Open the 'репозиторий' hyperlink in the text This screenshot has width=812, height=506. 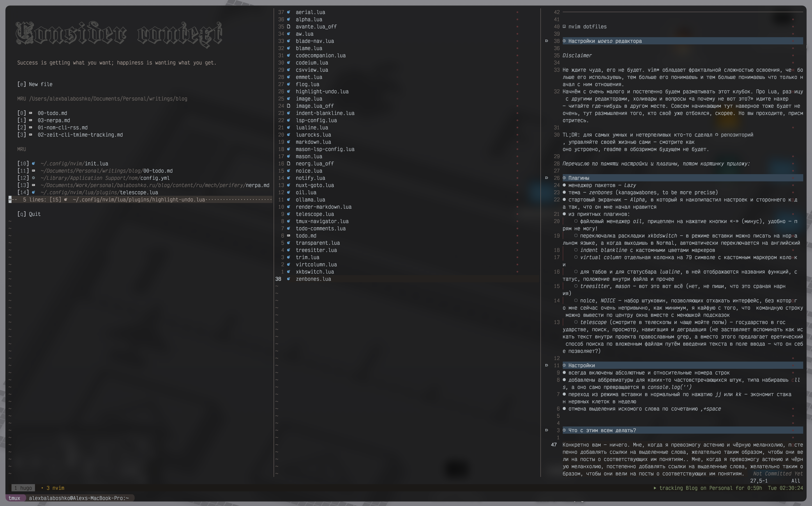737,135
